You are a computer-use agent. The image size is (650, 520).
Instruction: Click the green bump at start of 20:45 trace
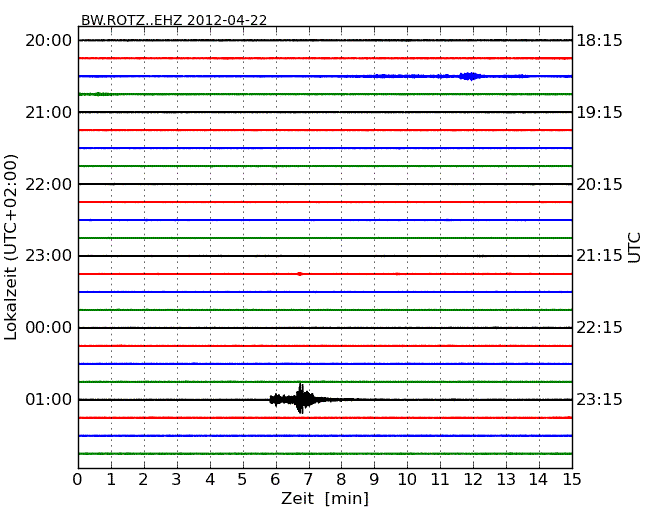(x=99, y=94)
